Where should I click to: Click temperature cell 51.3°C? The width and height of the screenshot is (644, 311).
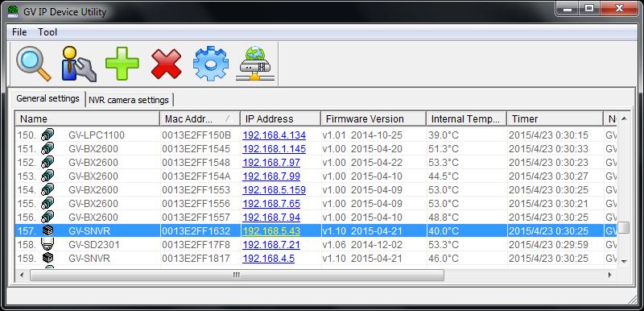(444, 149)
